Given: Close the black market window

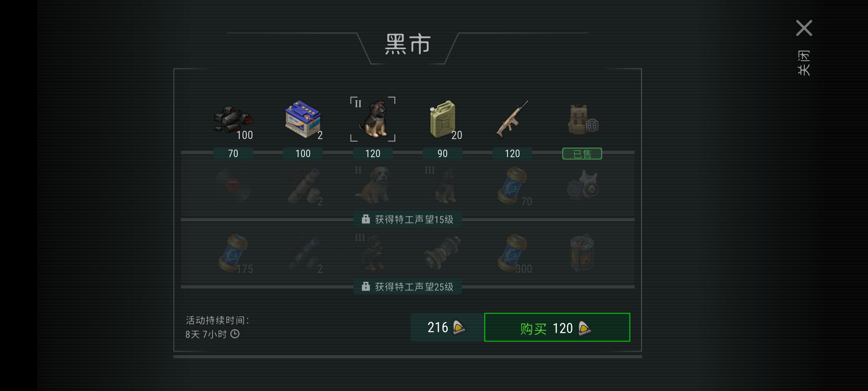Looking at the screenshot, I should point(804,28).
